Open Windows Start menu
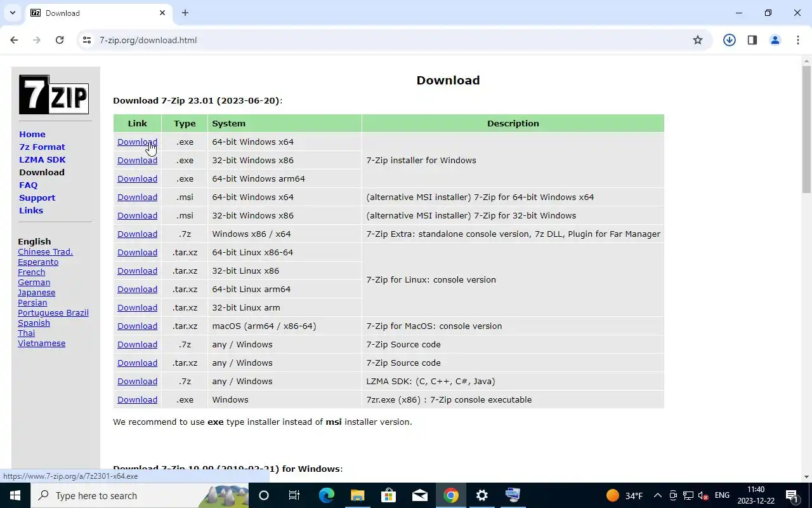The height and width of the screenshot is (508, 812). (15, 495)
